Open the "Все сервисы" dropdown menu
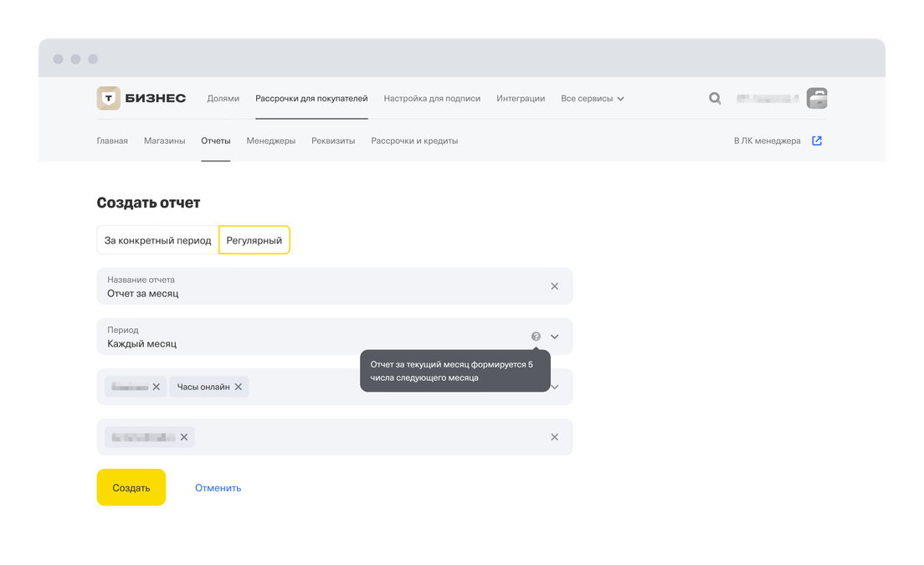Screen dimensions: 924x565 pyautogui.click(x=593, y=98)
